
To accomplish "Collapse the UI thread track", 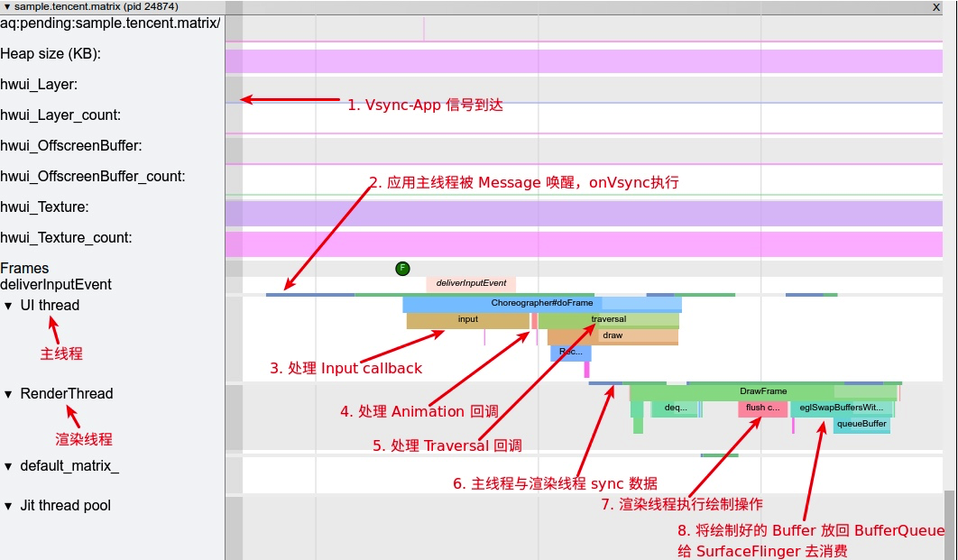I will (x=9, y=305).
